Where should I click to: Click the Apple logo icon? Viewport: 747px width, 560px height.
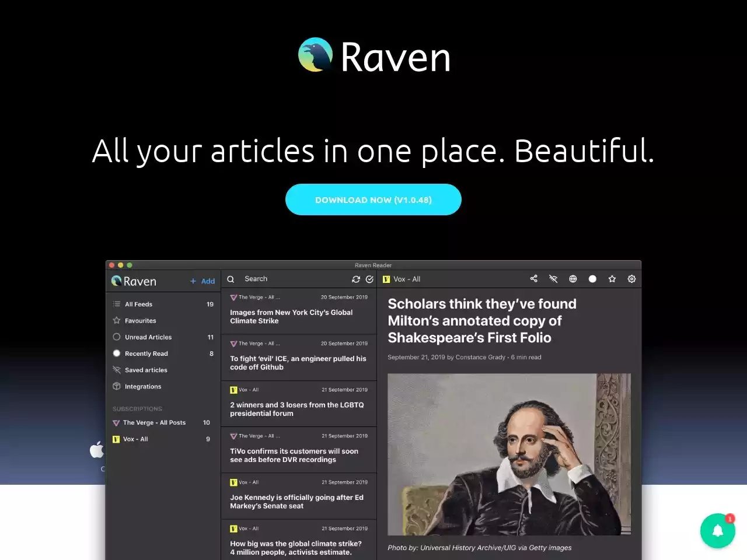pyautogui.click(x=97, y=450)
